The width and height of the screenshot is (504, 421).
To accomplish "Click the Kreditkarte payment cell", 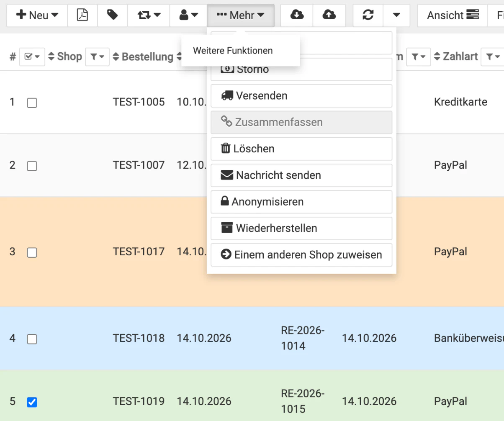I will [x=460, y=102].
